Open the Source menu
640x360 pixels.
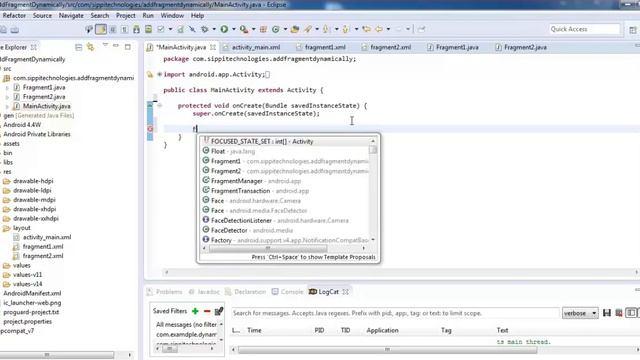point(42,16)
